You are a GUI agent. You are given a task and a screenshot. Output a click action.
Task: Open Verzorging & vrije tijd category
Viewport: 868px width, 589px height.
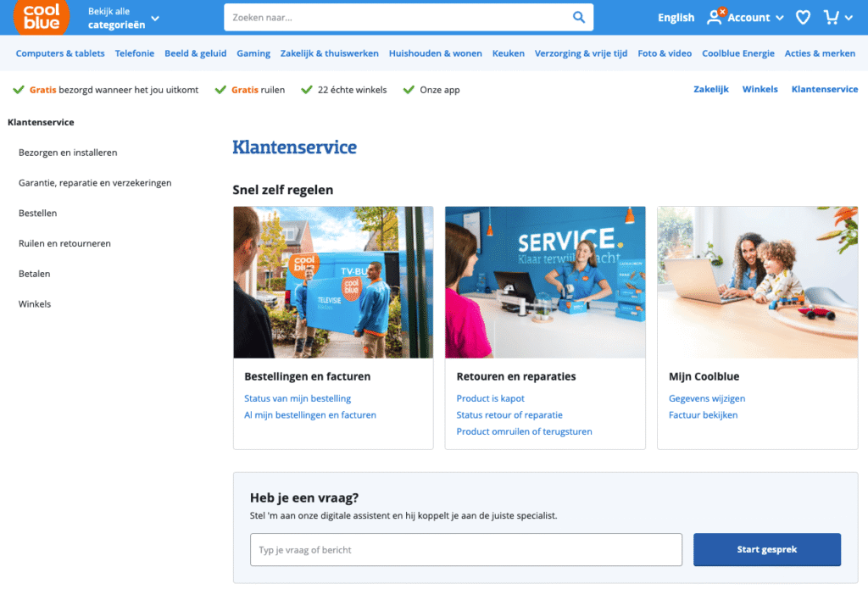[x=581, y=53]
